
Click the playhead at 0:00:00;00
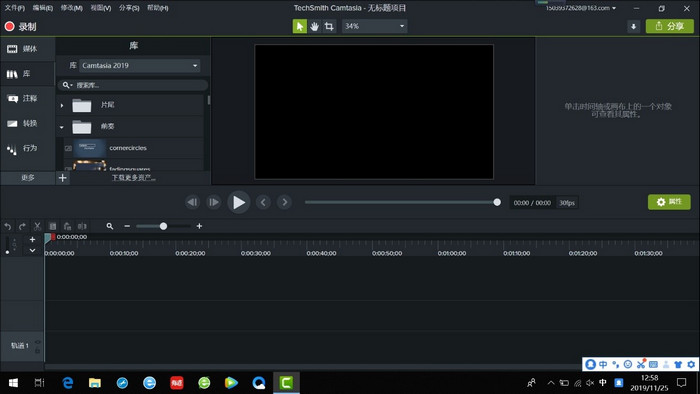point(49,238)
